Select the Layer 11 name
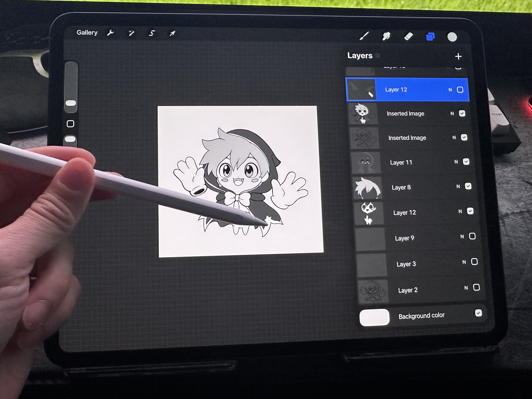This screenshot has height=399, width=532. [401, 163]
